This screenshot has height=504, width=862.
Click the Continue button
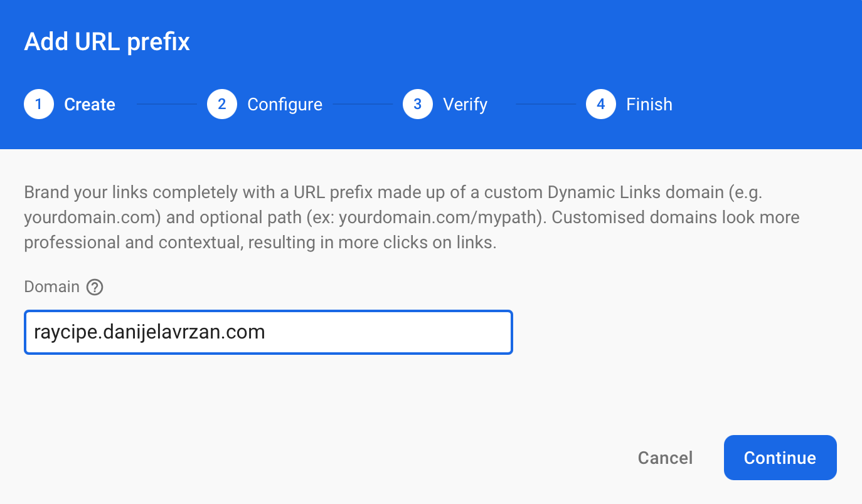pos(780,458)
